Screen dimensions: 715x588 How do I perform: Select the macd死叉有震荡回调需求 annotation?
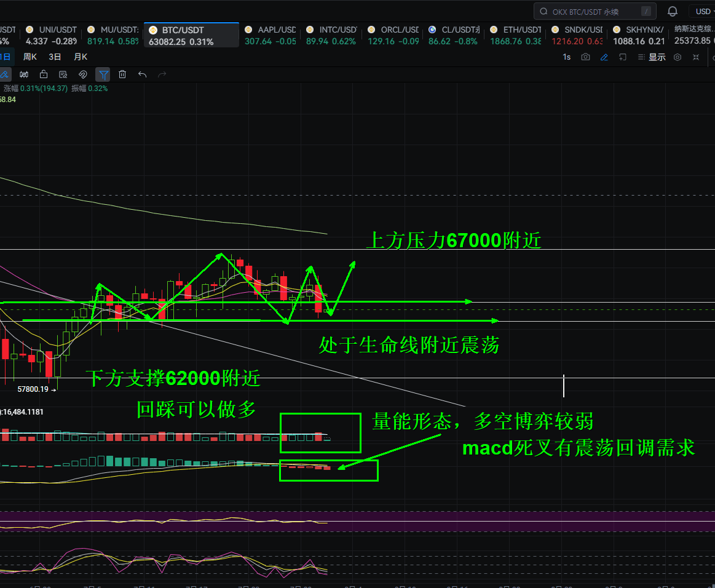click(x=579, y=448)
